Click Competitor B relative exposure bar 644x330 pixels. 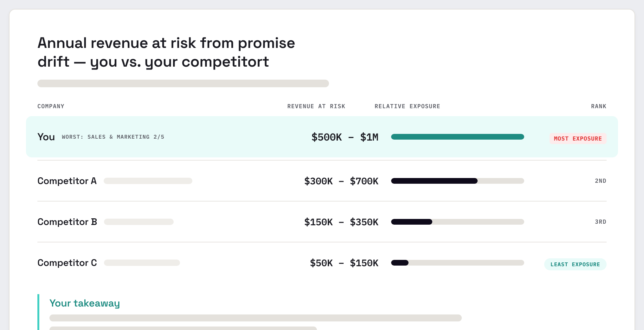457,222
